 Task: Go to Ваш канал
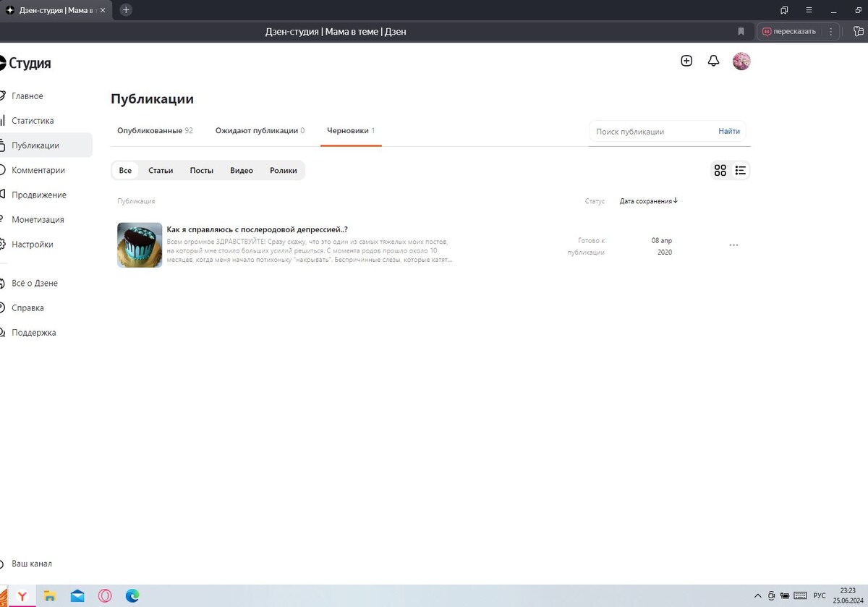(32, 564)
